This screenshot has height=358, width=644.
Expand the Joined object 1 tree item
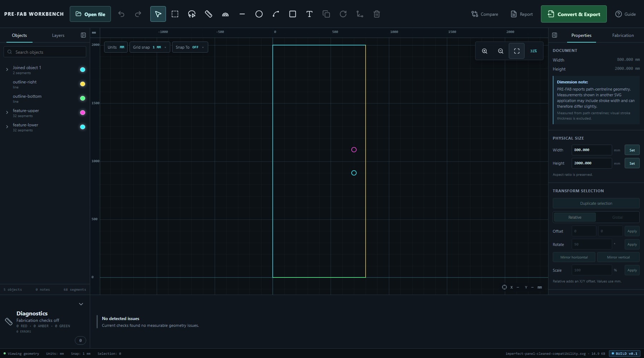click(7, 69)
